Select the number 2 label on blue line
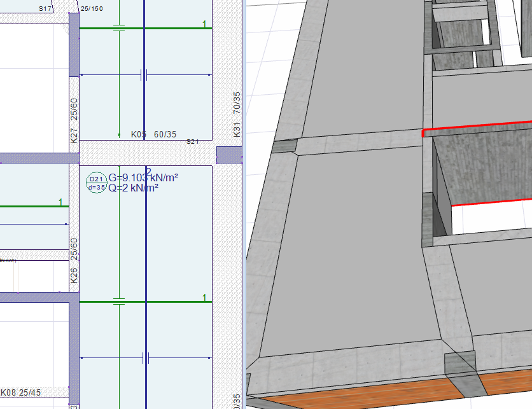 [148, 171]
